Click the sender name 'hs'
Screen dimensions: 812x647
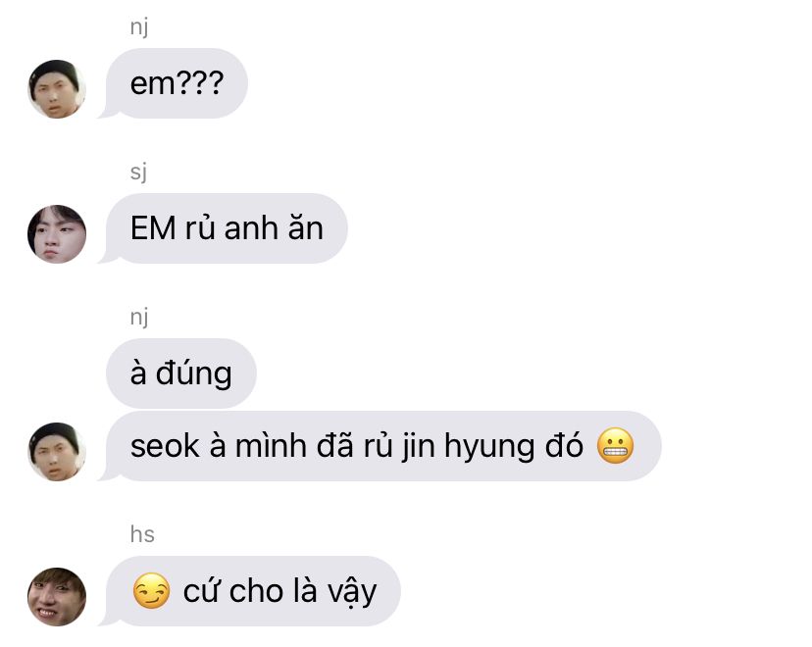click(142, 534)
